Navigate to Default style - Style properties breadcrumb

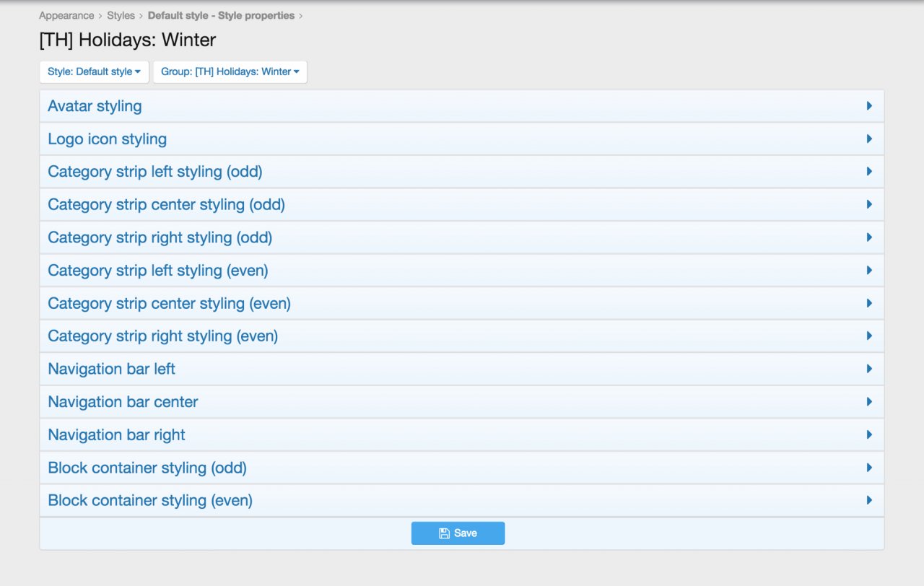click(221, 15)
